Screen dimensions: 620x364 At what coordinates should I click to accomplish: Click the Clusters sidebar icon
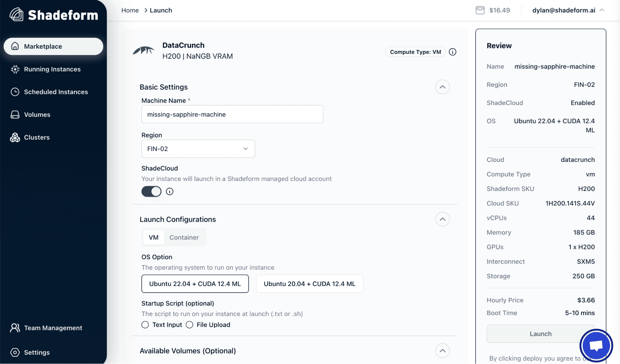pos(15,138)
